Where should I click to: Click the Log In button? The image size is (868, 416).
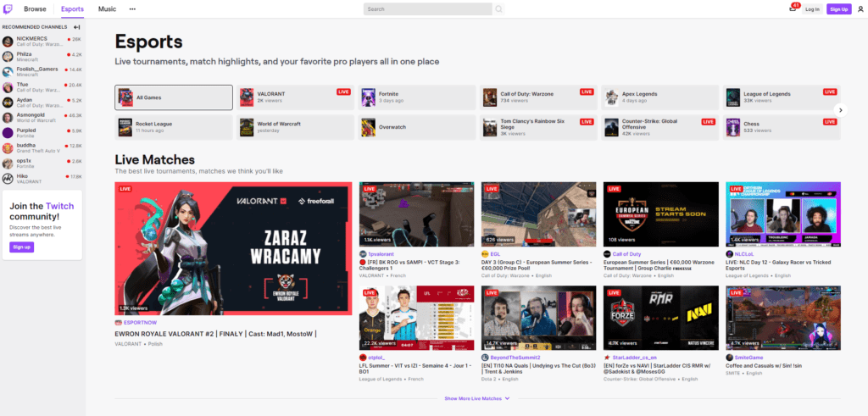point(812,9)
